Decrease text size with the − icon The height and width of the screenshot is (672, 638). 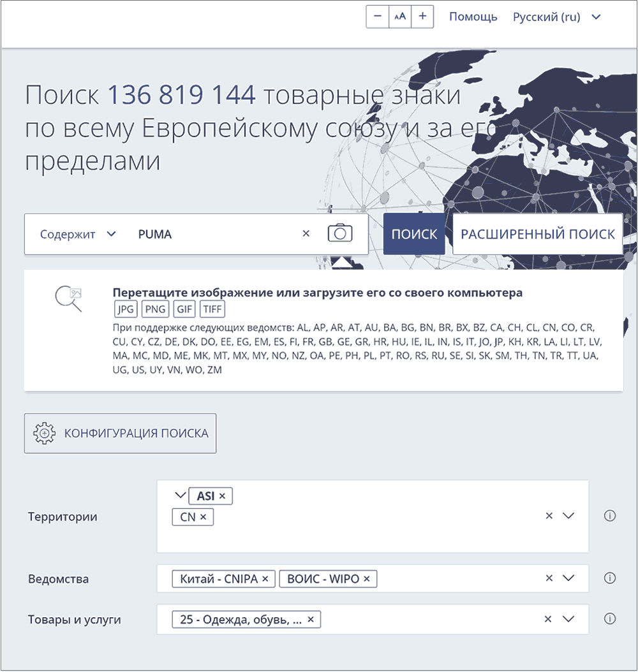click(377, 17)
